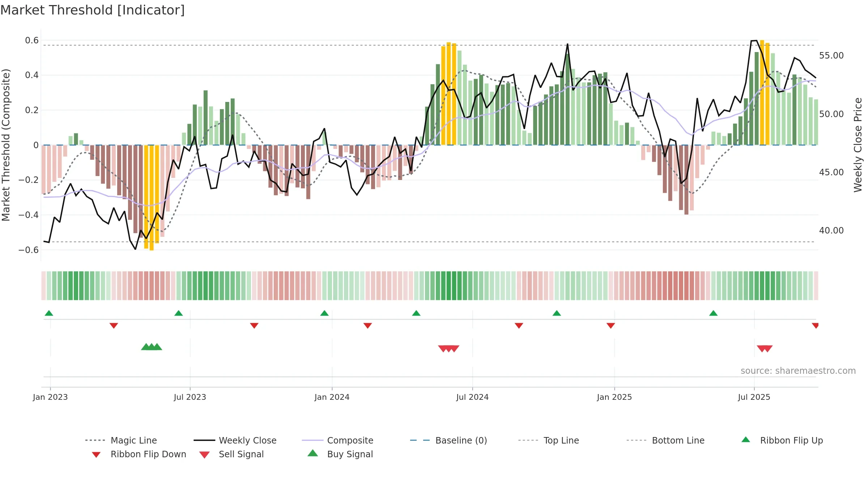
Task: Click the ribbon flip down marker in March 2023
Action: (114, 326)
